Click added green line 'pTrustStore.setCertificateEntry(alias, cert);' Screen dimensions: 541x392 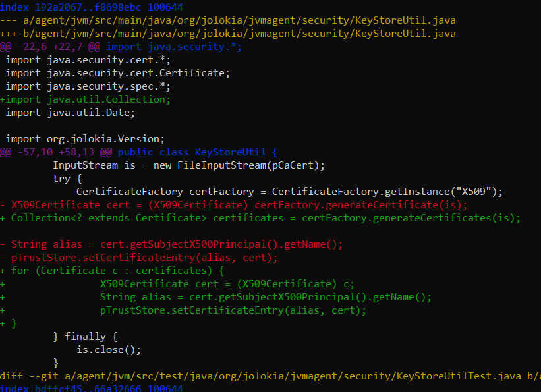(183, 310)
